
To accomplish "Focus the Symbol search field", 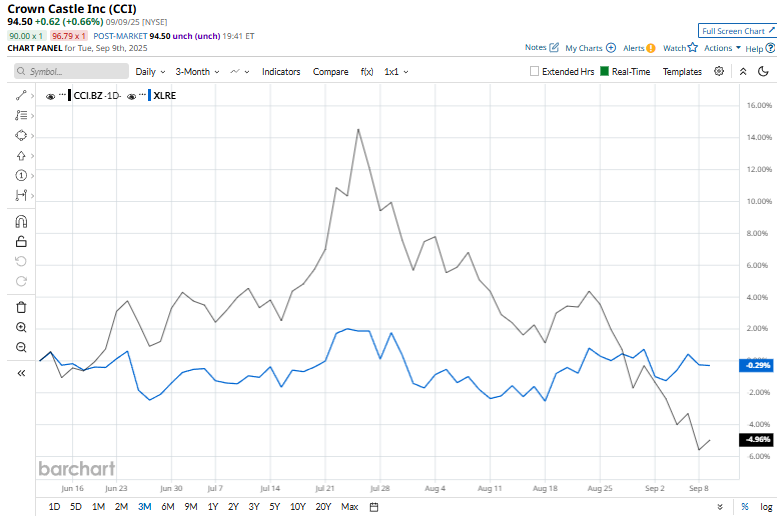I will [71, 71].
